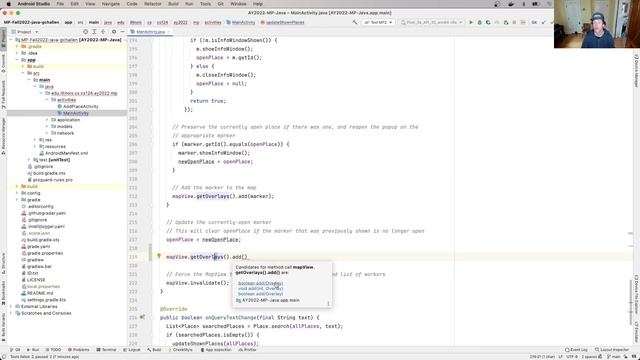
Task: Expand the models package
Action: (x=47, y=127)
